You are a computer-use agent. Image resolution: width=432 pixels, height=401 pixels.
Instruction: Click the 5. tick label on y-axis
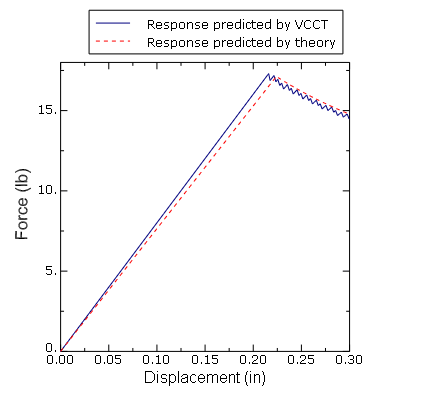click(51, 271)
